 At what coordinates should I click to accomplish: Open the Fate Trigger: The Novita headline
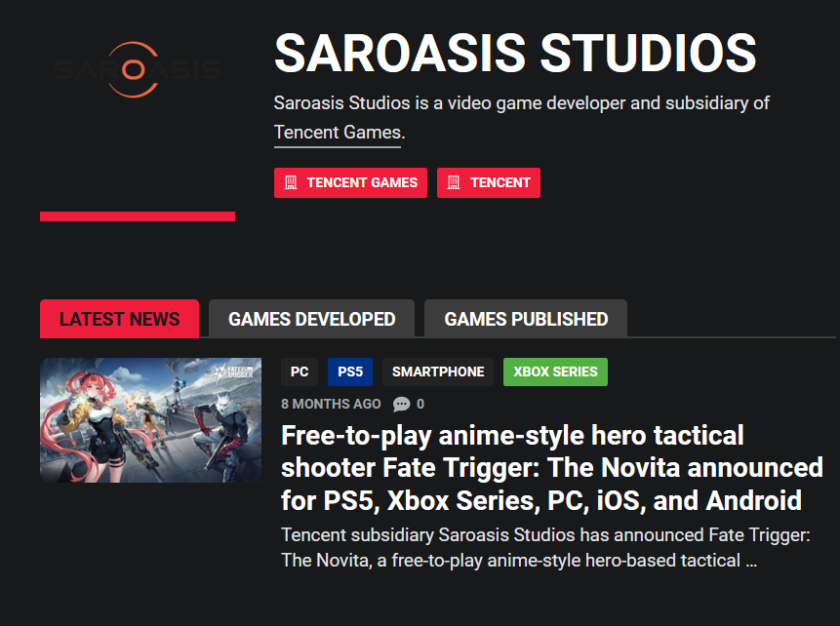click(x=552, y=468)
